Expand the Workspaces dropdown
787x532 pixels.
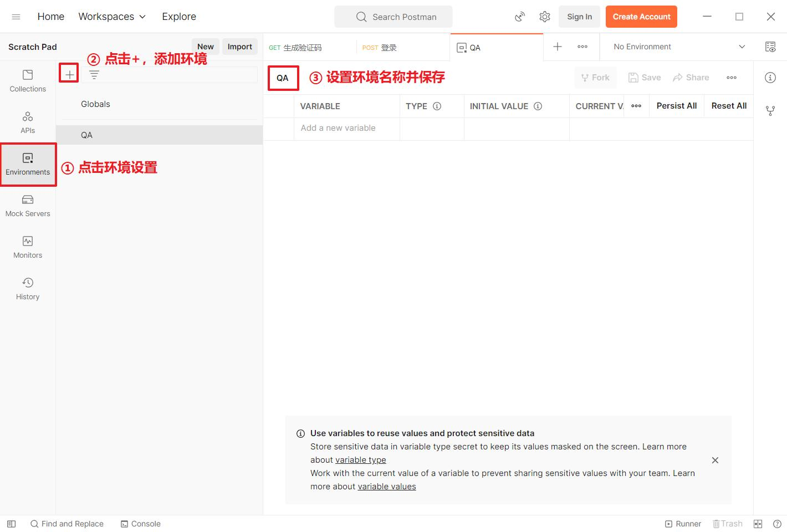pos(112,17)
